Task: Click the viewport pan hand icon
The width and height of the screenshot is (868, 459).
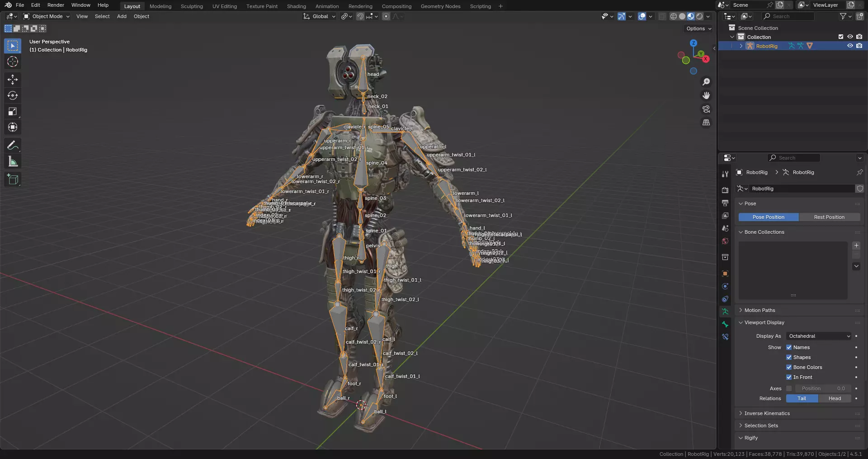Action: 706,95
